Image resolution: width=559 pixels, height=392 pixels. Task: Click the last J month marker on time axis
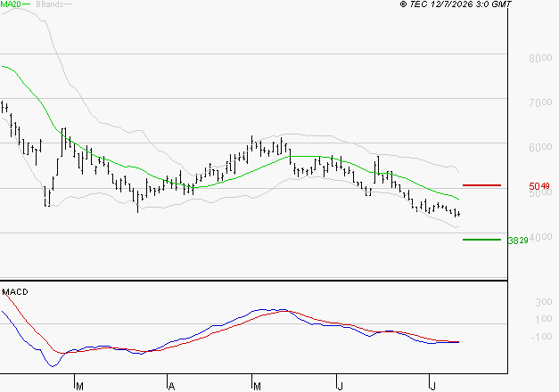point(432,387)
